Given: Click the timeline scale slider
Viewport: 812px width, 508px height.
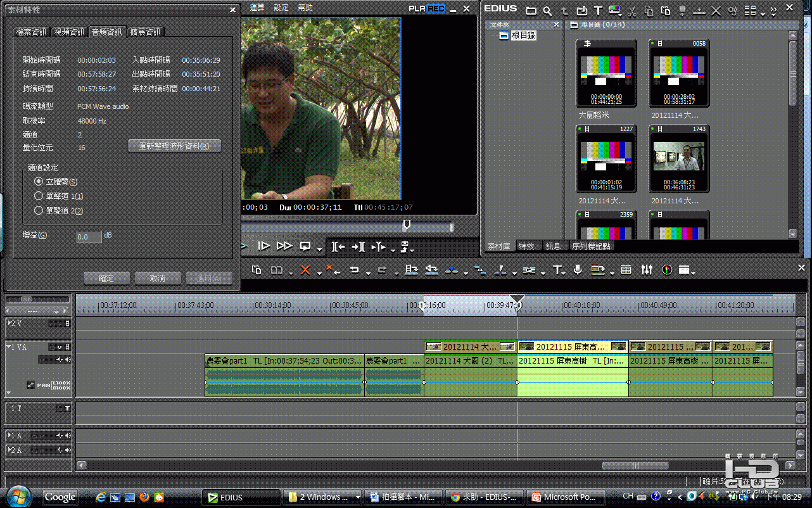Looking at the screenshot, I should tap(28, 298).
